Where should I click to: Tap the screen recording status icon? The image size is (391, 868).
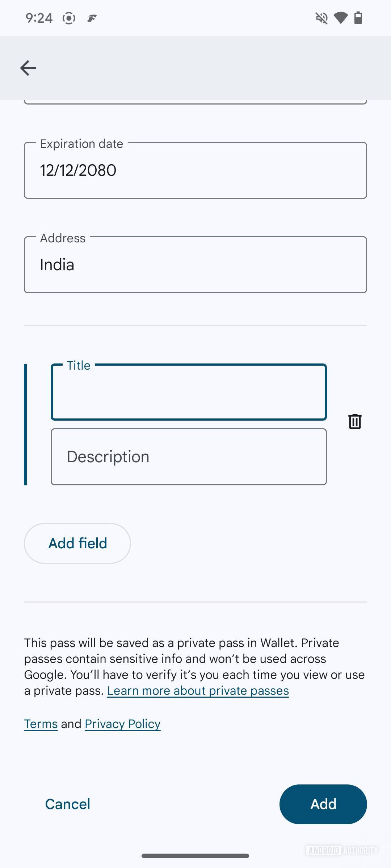(x=69, y=18)
